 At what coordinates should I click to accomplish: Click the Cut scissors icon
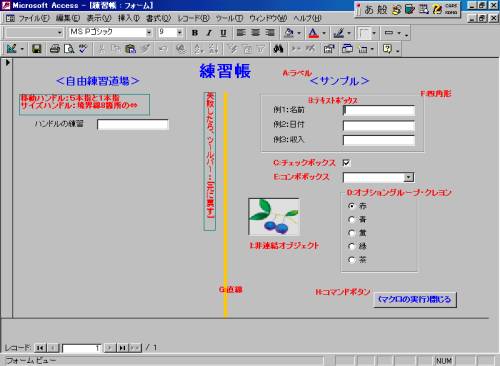point(101,49)
